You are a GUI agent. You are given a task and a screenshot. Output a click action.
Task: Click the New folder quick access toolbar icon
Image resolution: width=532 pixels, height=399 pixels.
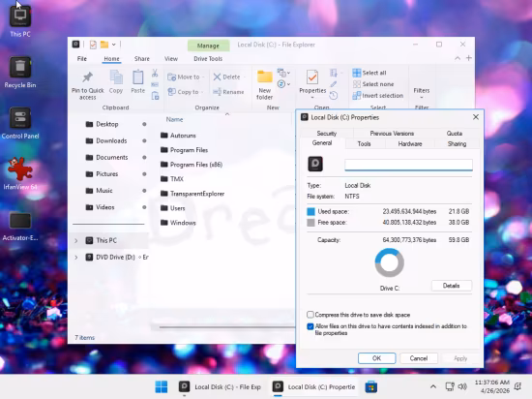(104, 45)
